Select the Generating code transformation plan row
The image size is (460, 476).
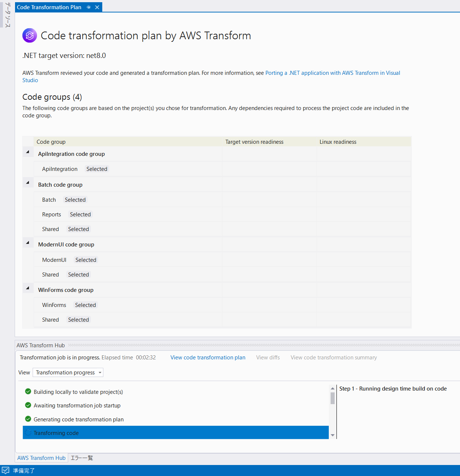pos(176,419)
